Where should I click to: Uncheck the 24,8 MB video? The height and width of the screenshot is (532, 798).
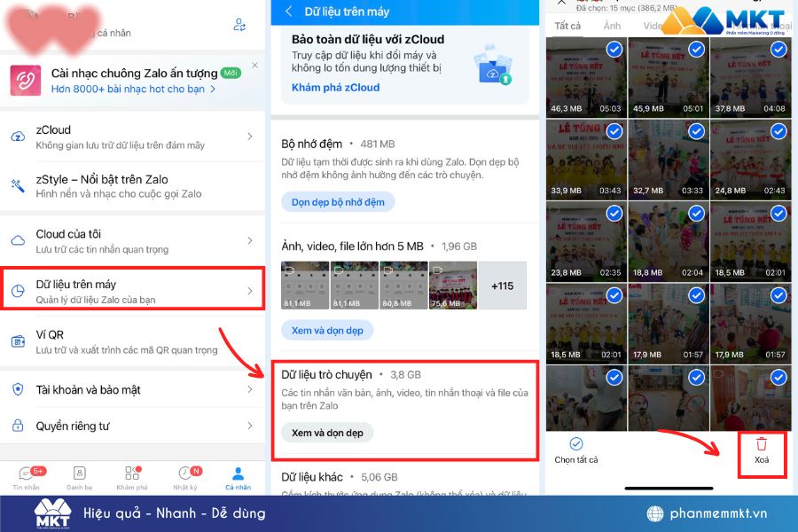pyautogui.click(x=778, y=131)
